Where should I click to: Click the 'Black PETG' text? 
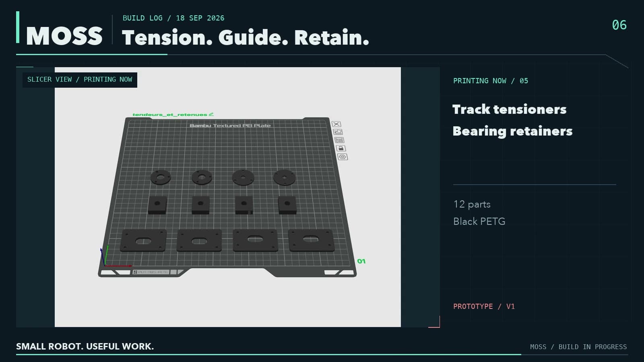tap(479, 222)
